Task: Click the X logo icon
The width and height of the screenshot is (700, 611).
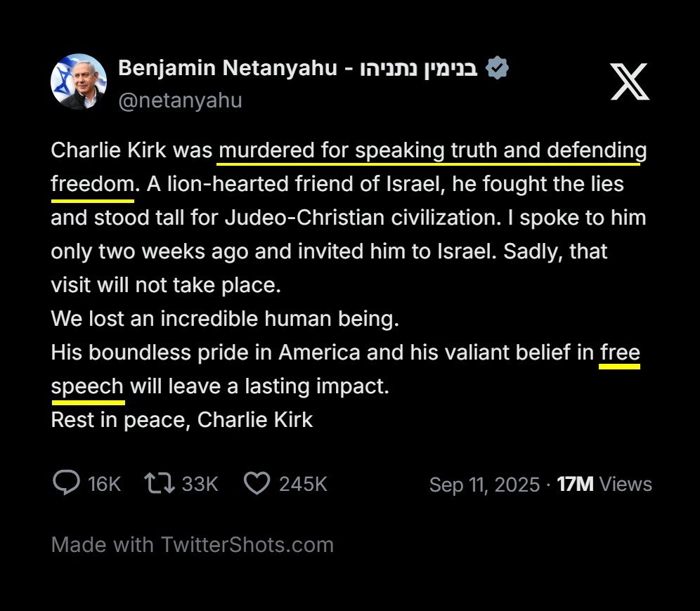Action: [x=629, y=81]
